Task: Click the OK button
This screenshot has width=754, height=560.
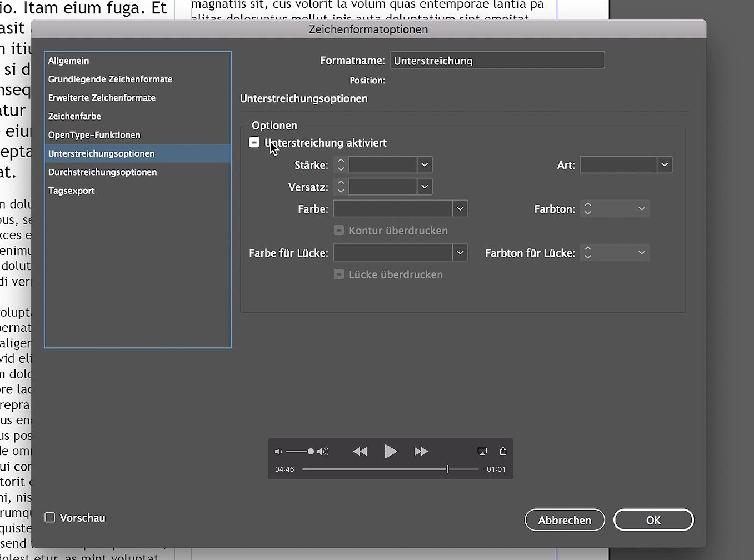Action: (x=653, y=520)
